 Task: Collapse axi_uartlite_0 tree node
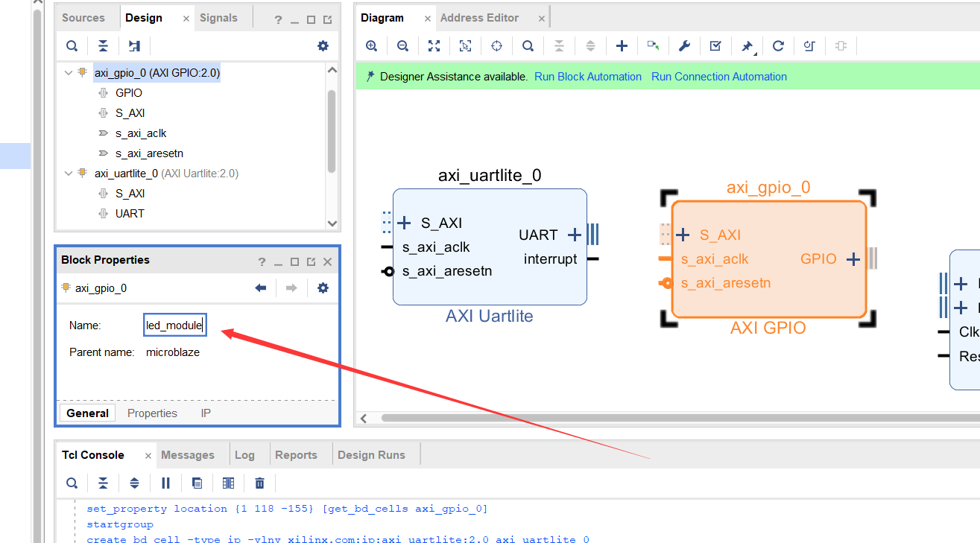coord(69,174)
